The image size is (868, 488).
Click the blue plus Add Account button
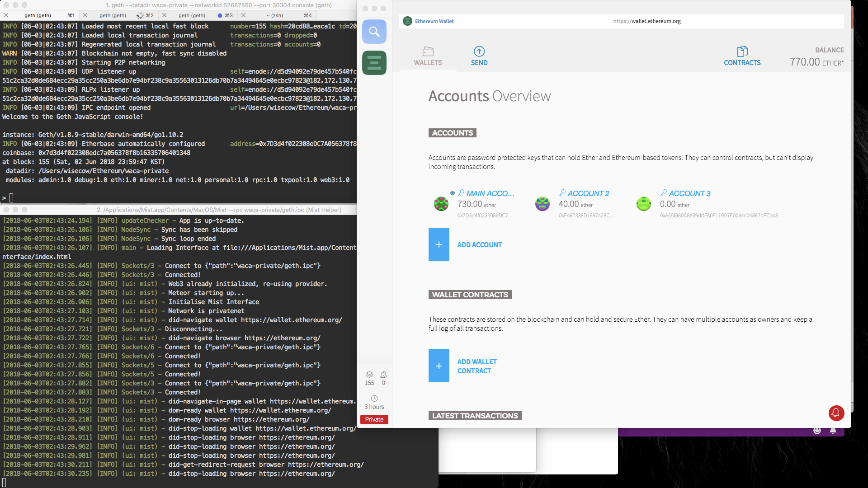(x=439, y=244)
